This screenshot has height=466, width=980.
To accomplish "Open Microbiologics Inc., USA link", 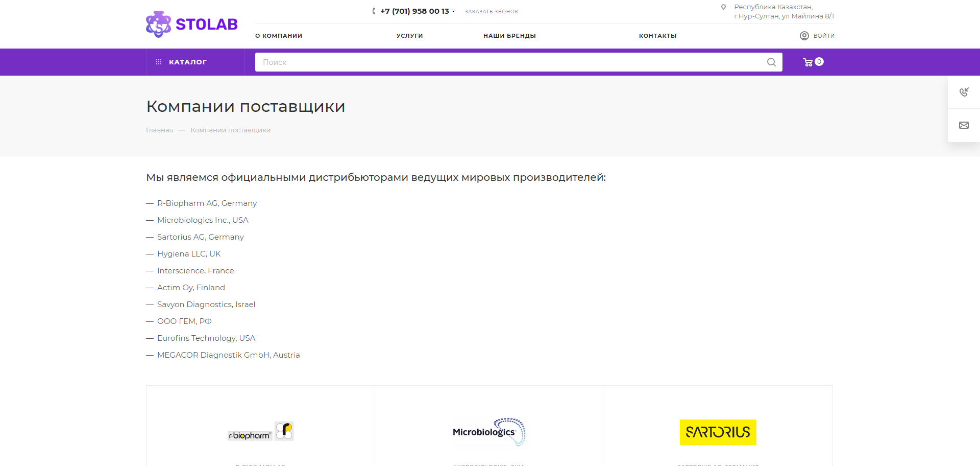I will [x=203, y=220].
